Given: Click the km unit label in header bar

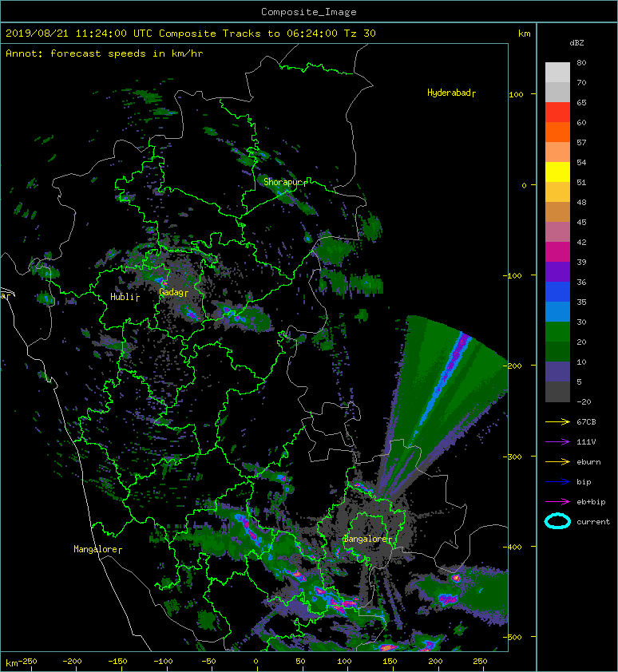Looking at the screenshot, I should click(524, 34).
